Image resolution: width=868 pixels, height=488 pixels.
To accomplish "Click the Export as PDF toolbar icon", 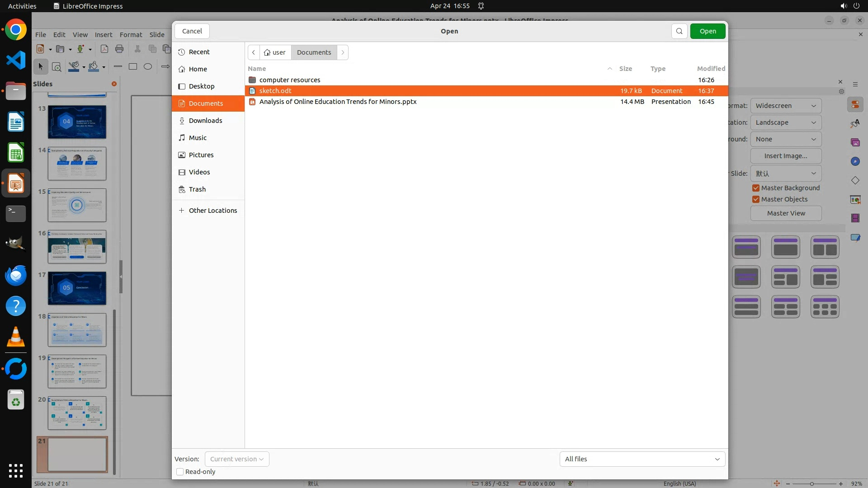I will [104, 49].
